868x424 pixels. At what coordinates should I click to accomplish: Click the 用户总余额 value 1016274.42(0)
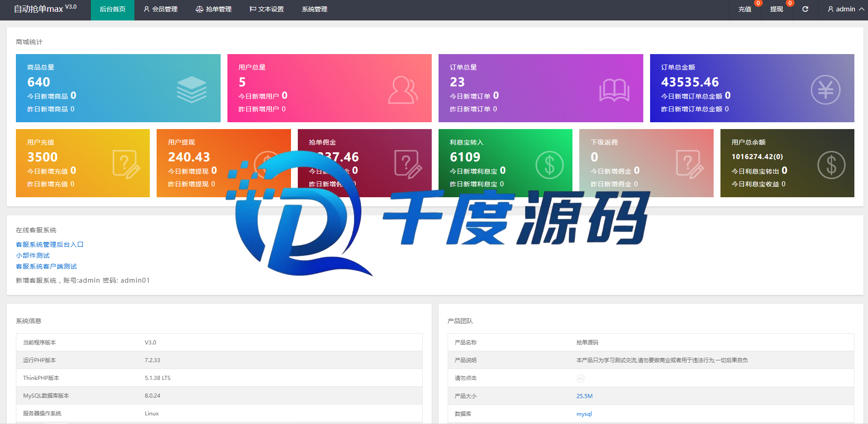757,156
